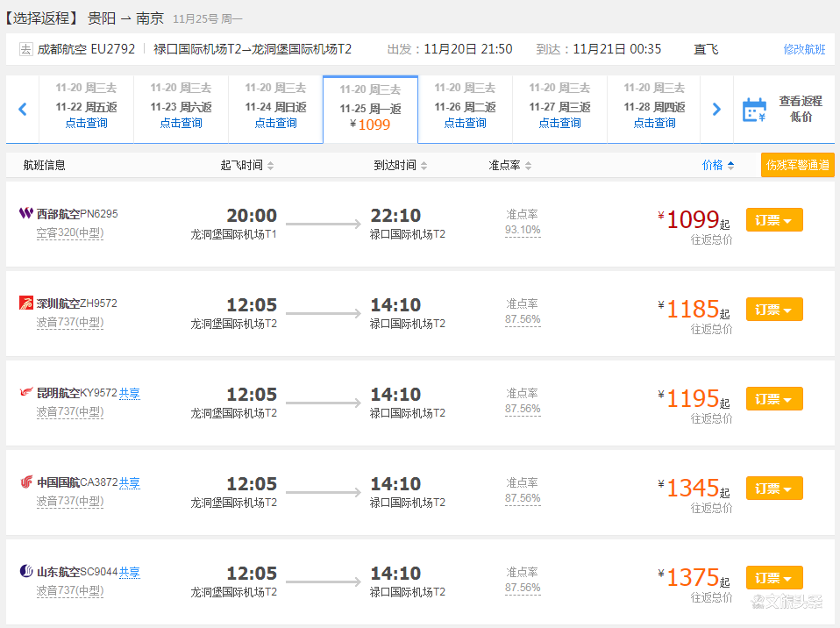Viewport: 840px width, 628px height.
Task: Show earlier return dates with left arrow
Action: [x=23, y=110]
